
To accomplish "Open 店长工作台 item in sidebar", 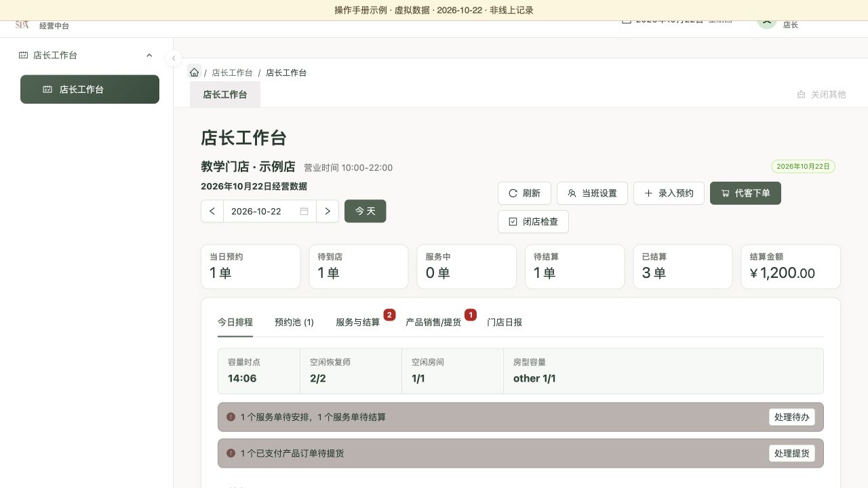I will 90,89.
